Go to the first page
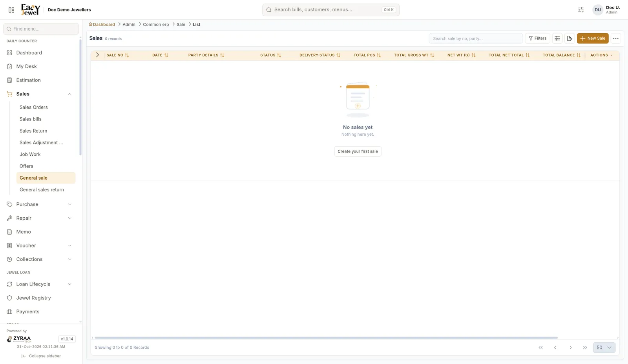 (540, 348)
